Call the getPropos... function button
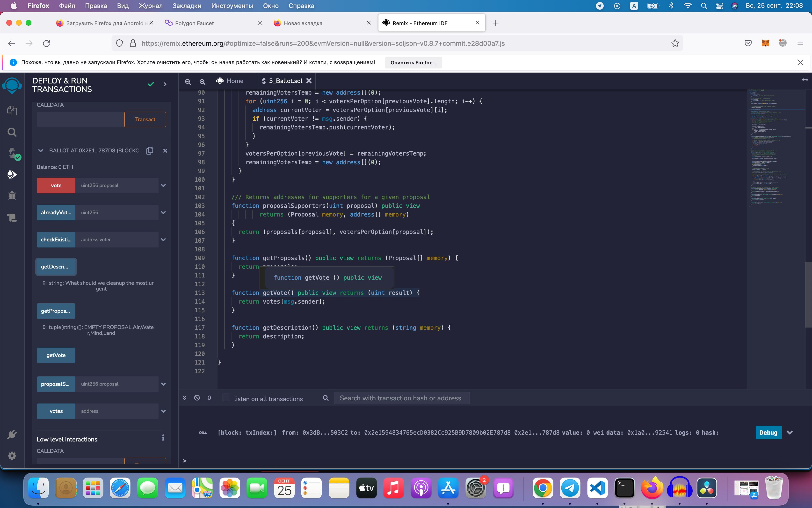This screenshot has width=812, height=508. 56,311
